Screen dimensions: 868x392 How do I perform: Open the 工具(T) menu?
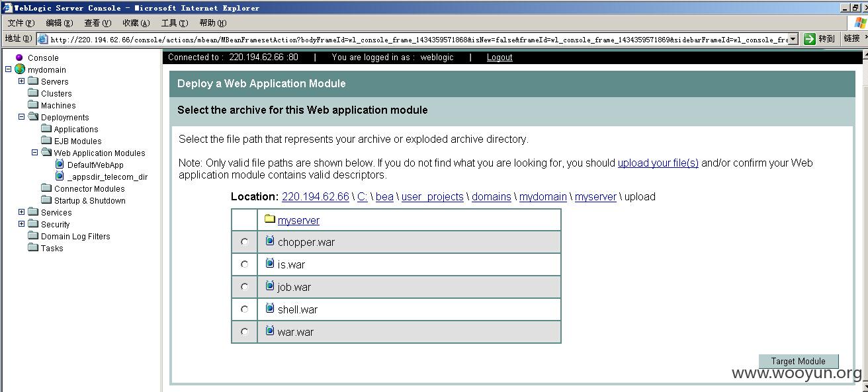175,23
